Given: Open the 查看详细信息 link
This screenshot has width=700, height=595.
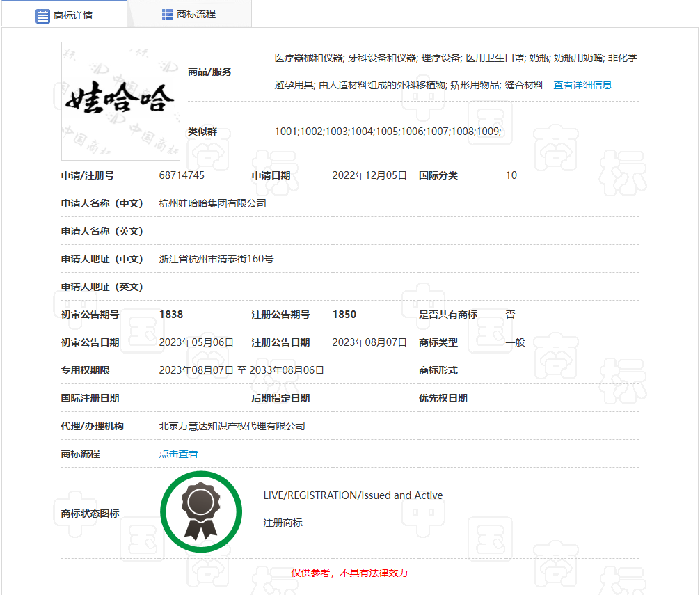Looking at the screenshot, I should (582, 86).
